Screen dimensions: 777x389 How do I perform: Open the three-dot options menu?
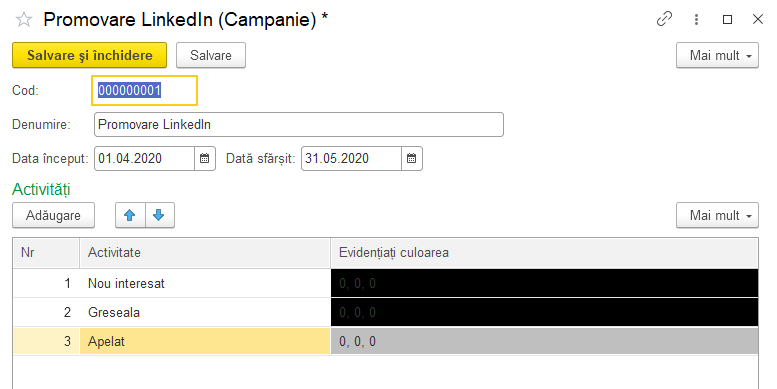pyautogui.click(x=696, y=19)
